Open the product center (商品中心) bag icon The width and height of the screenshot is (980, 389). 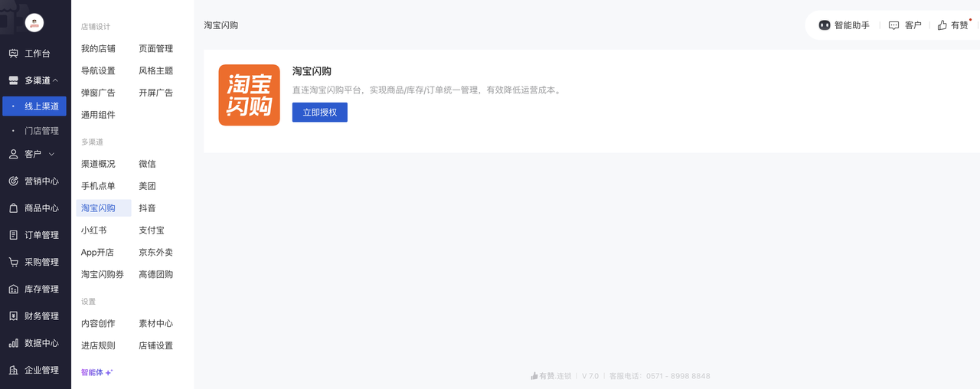(x=13, y=208)
